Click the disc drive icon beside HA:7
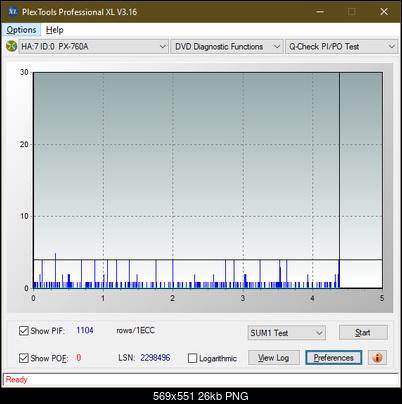Screen dimensions: 402x404 tap(11, 46)
